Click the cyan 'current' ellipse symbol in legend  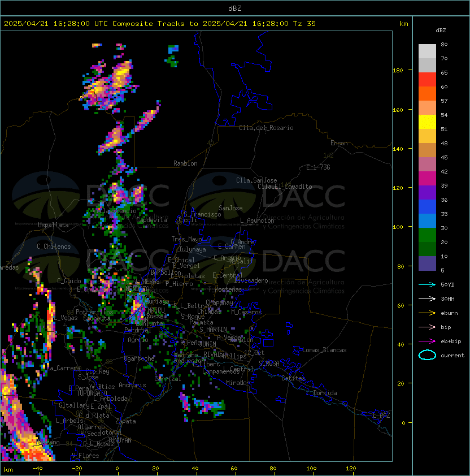[x=427, y=355]
